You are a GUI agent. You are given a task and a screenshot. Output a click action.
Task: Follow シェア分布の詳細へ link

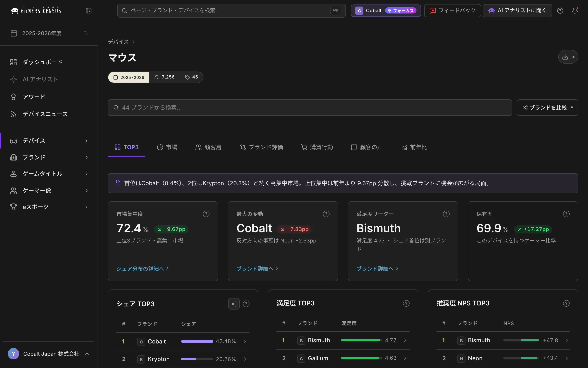click(143, 268)
